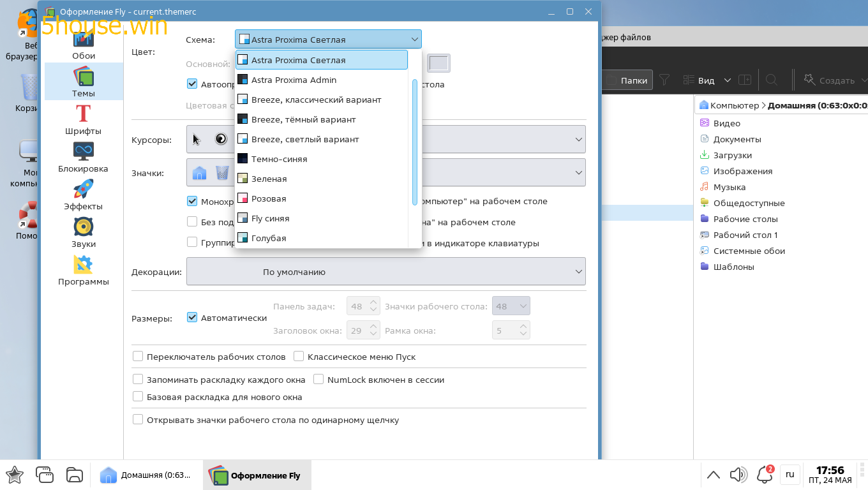
Task: Check Базовая раскладка для нового окна
Action: tap(138, 397)
